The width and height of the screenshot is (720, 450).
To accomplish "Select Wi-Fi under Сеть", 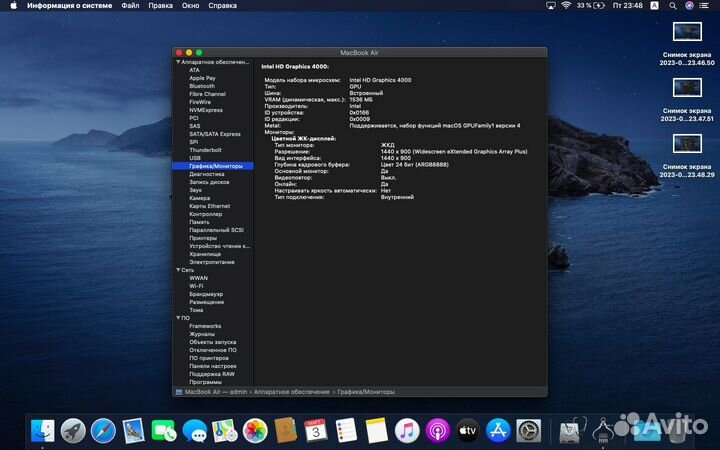I will coord(196,286).
